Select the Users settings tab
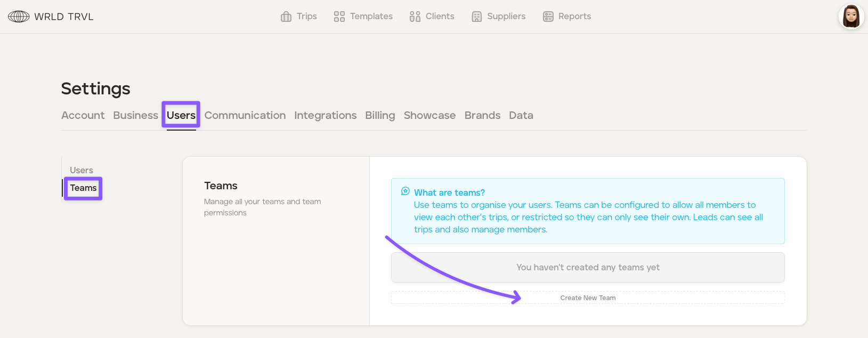Screen dimensions: 868x338 181,115
